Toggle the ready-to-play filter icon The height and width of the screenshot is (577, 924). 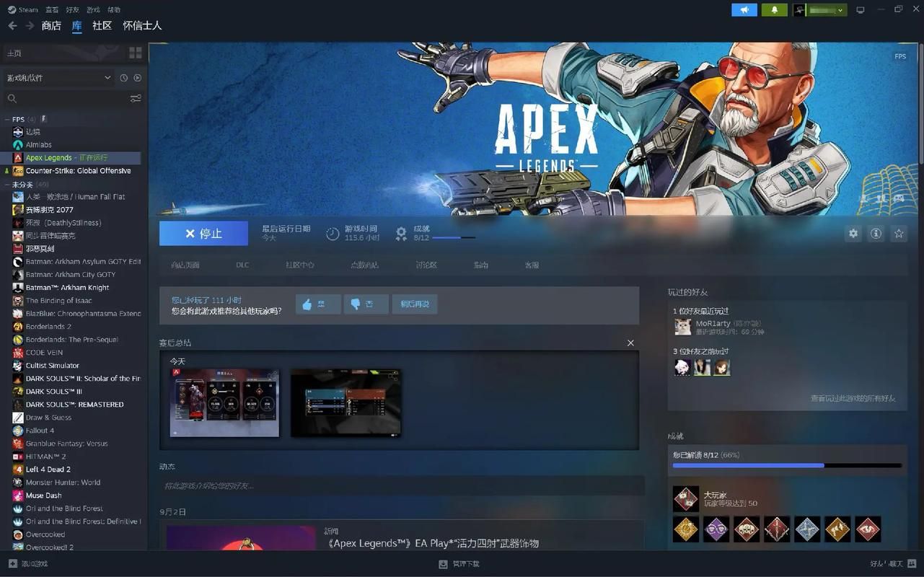click(x=137, y=78)
